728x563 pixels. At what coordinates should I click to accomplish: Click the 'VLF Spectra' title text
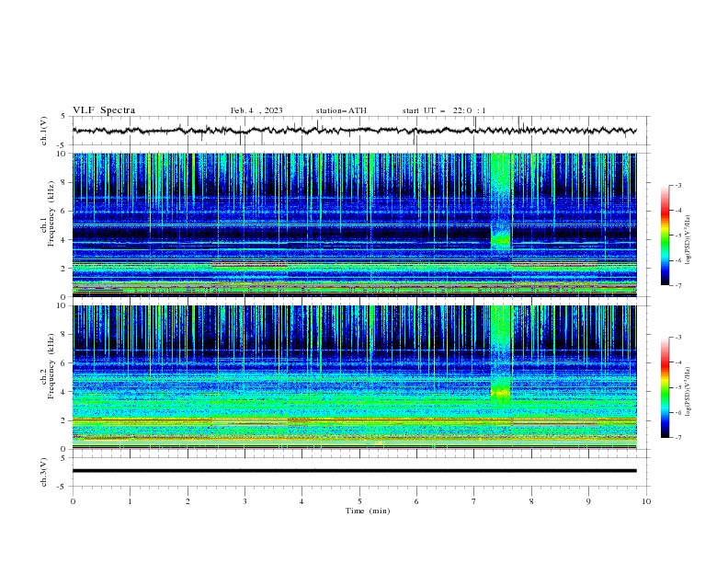coord(104,110)
